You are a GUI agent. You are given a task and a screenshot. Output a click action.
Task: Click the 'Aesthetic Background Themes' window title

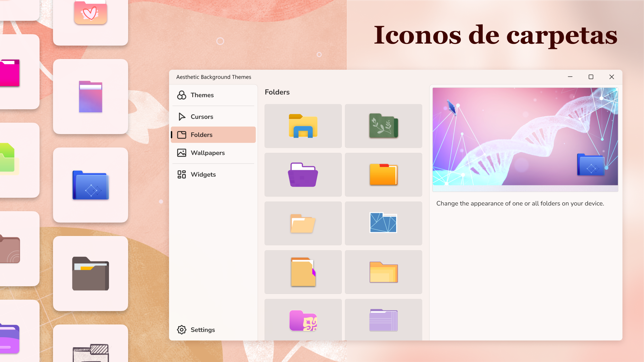(x=214, y=77)
